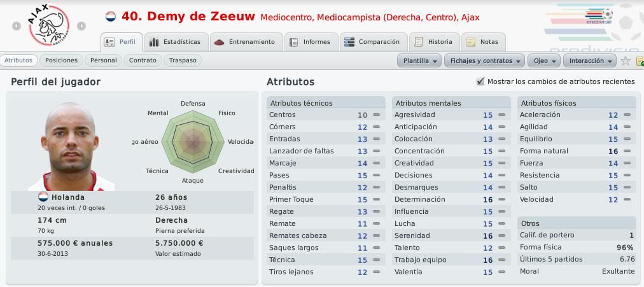This screenshot has height=287, width=644.
Task: Select the Contrato sub-tab
Action: [x=143, y=60]
